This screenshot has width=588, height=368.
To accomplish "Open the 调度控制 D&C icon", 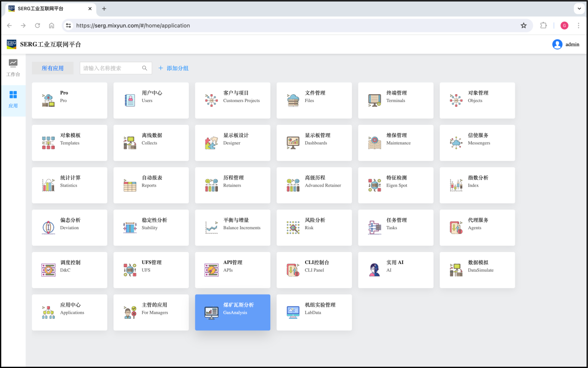I will click(48, 270).
